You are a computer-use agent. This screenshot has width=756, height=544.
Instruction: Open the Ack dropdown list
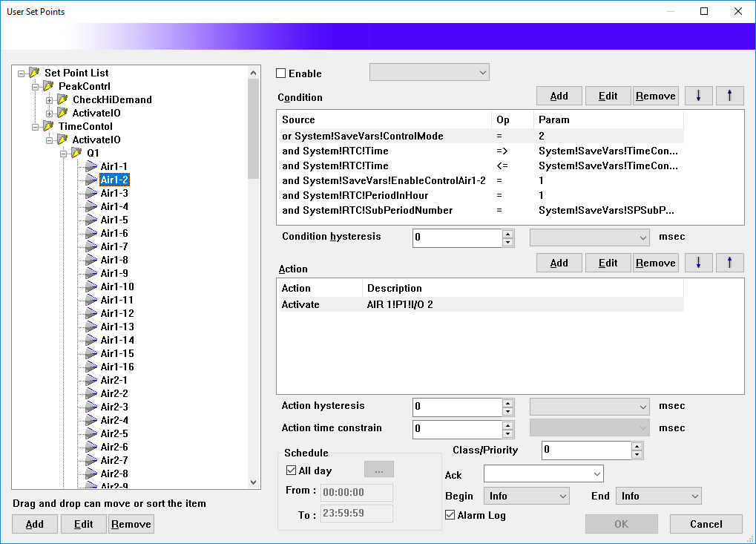coord(543,473)
